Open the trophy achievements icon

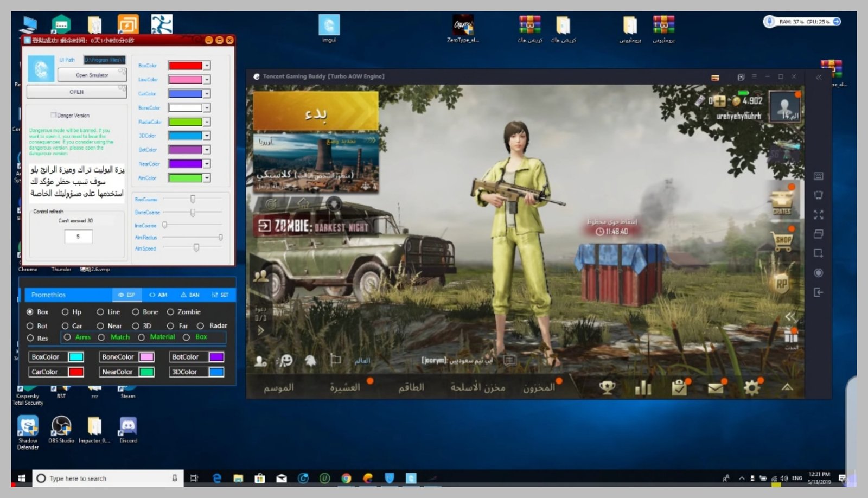click(x=607, y=387)
